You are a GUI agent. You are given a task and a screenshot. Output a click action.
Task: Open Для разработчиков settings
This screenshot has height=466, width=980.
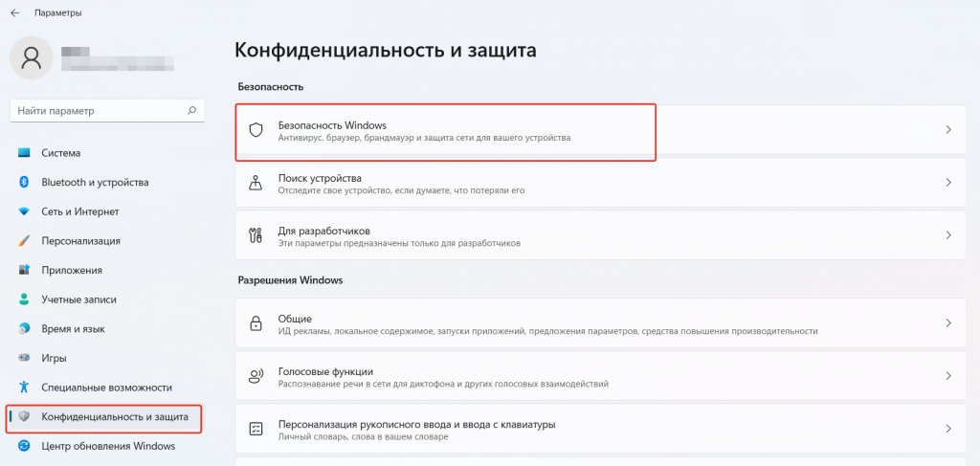point(601,235)
